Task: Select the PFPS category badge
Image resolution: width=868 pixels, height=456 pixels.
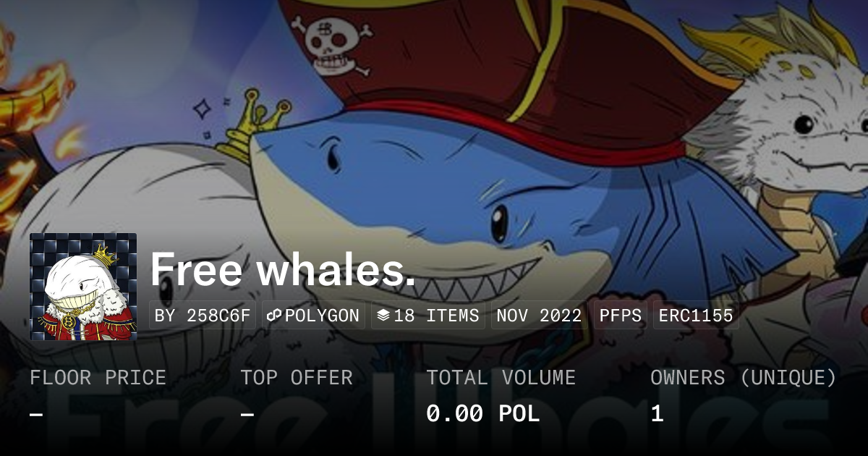Action: click(621, 316)
